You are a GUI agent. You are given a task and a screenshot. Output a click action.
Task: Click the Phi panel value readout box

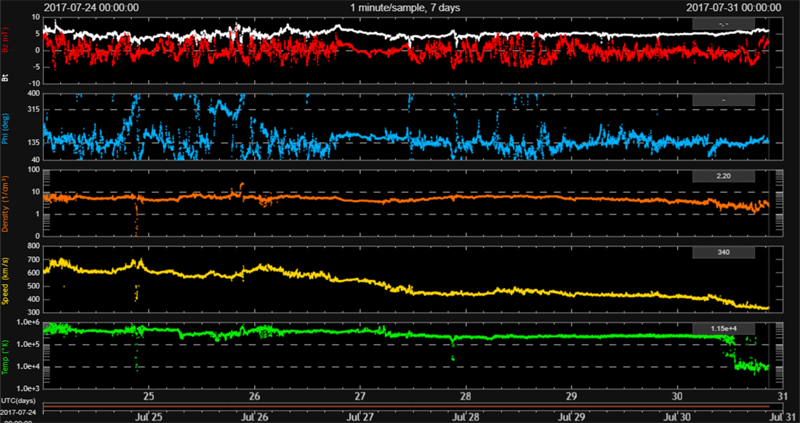click(x=725, y=101)
